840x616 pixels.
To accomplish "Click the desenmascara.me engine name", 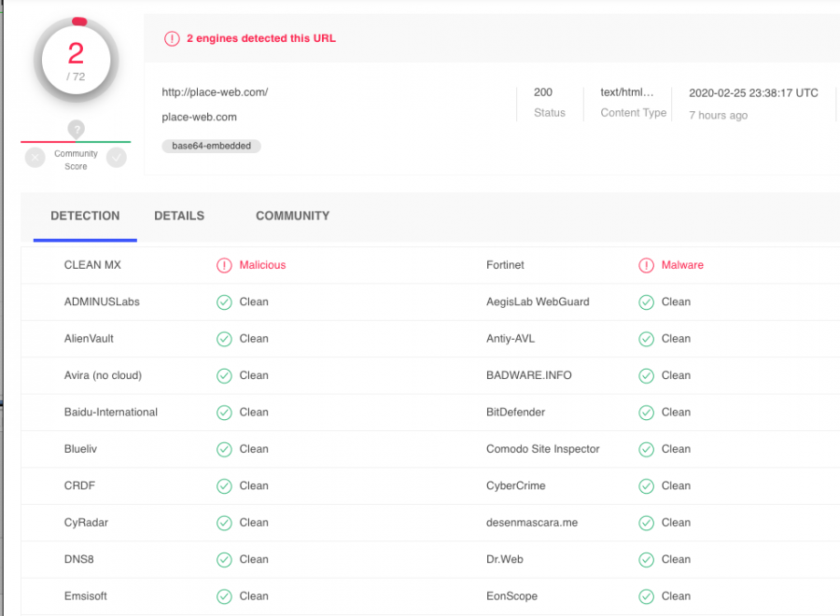I will (532, 523).
